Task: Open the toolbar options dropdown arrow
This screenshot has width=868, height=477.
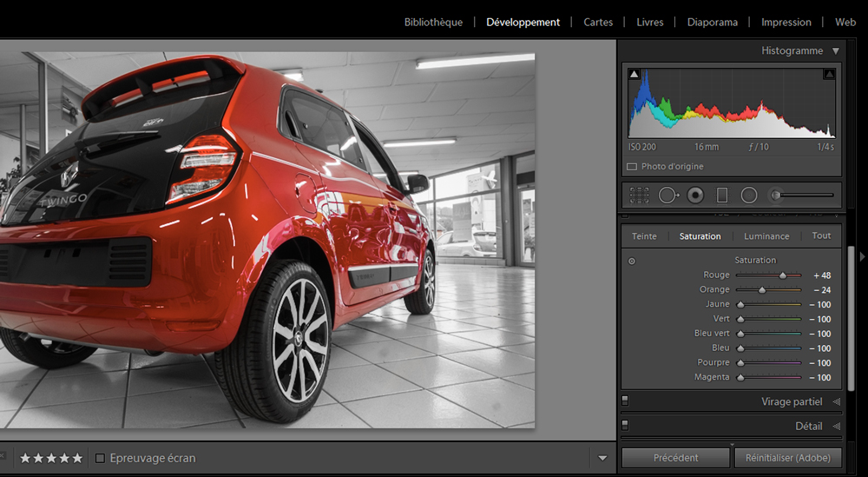Action: (602, 458)
